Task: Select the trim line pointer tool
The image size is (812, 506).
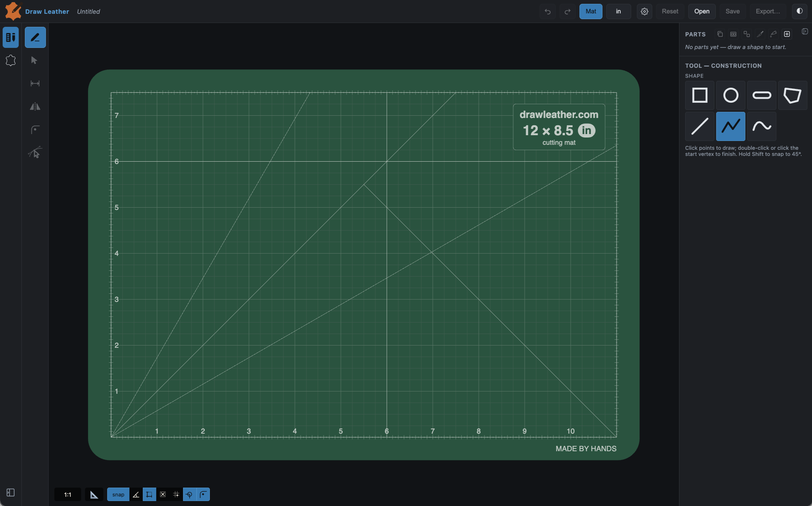Action: pos(35,152)
